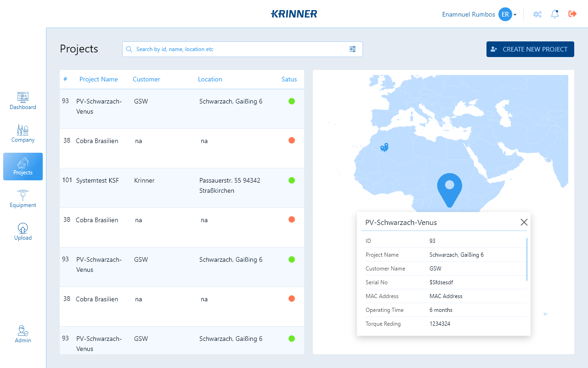This screenshot has width=588, height=368.
Task: Select the Projects sidebar item
Action: (x=23, y=167)
